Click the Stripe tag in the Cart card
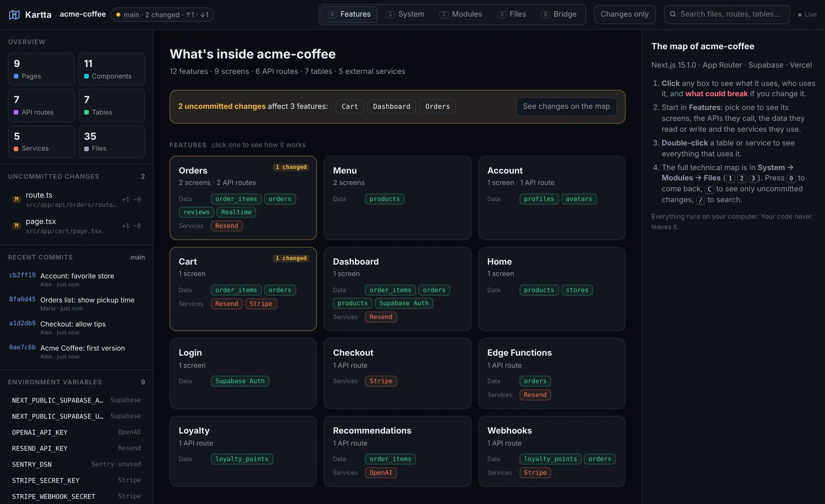Image resolution: width=825 pixels, height=504 pixels. coord(261,304)
